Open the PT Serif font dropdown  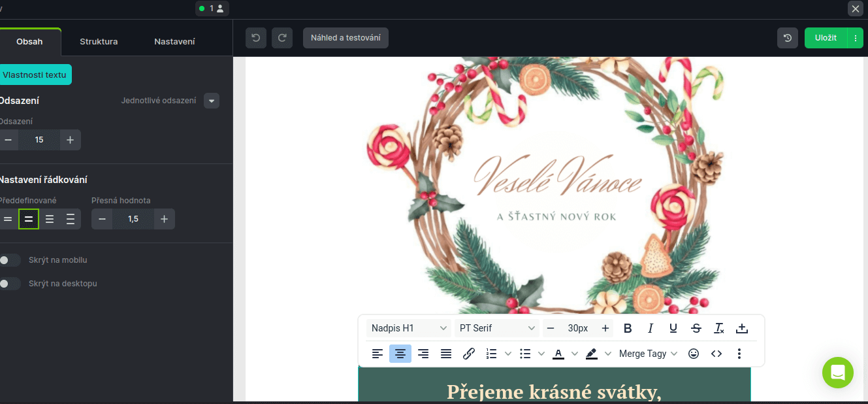(497, 328)
